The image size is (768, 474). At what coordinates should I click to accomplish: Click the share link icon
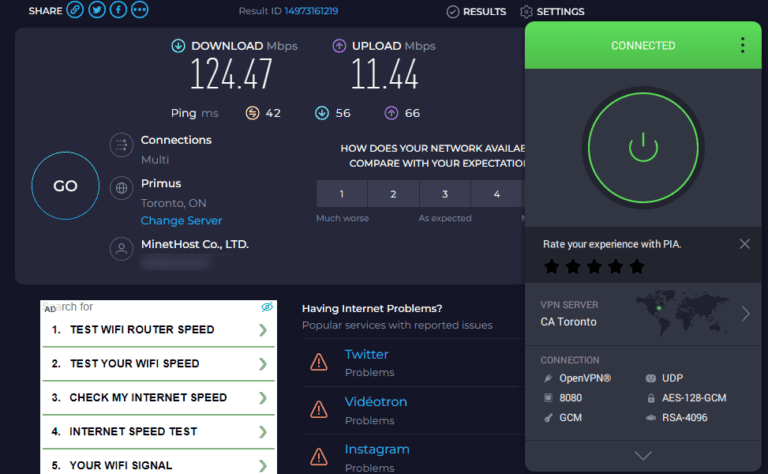pos(75,10)
